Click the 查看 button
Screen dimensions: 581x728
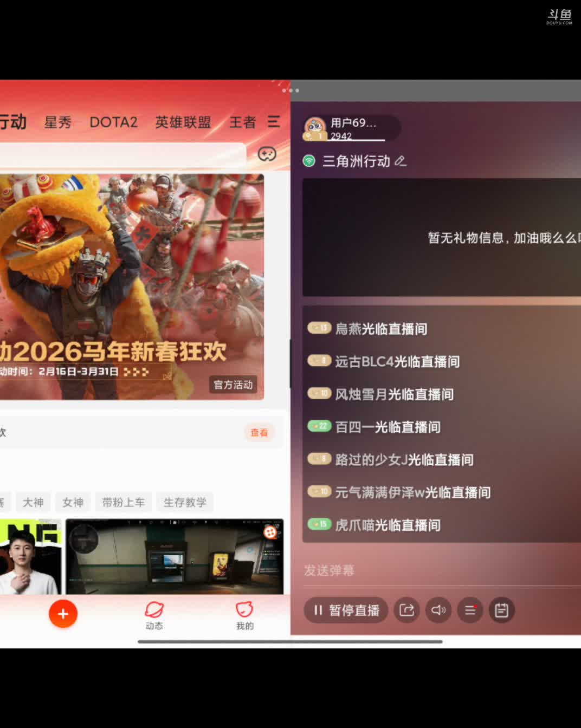[x=259, y=432]
